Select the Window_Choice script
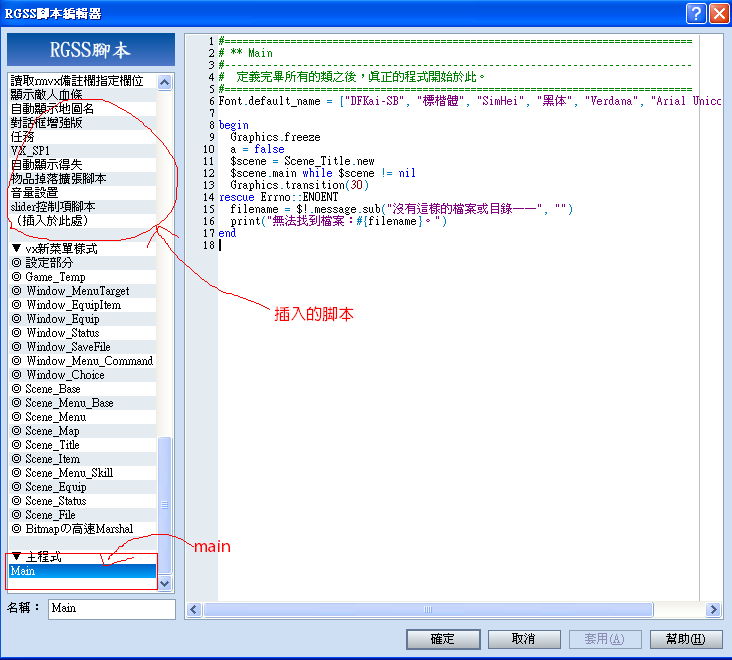 83,375
